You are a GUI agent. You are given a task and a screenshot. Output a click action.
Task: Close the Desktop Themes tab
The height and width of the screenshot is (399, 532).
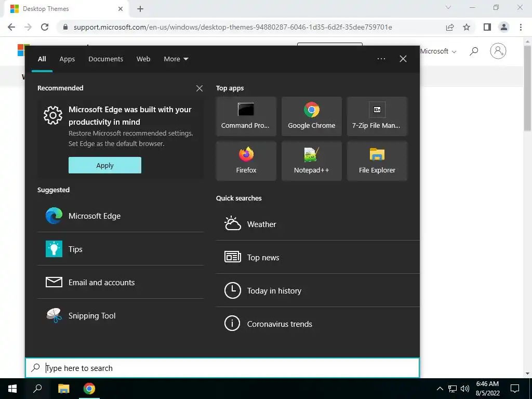[121, 9]
